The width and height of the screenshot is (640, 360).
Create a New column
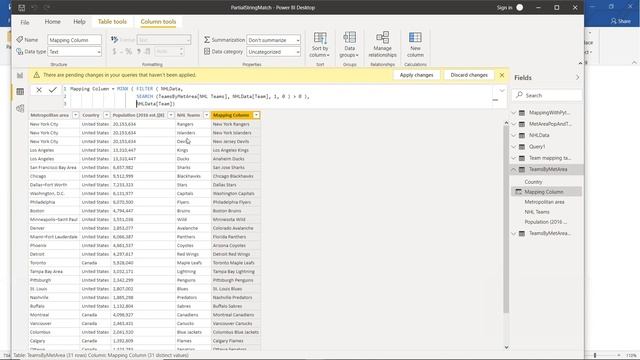415,44
